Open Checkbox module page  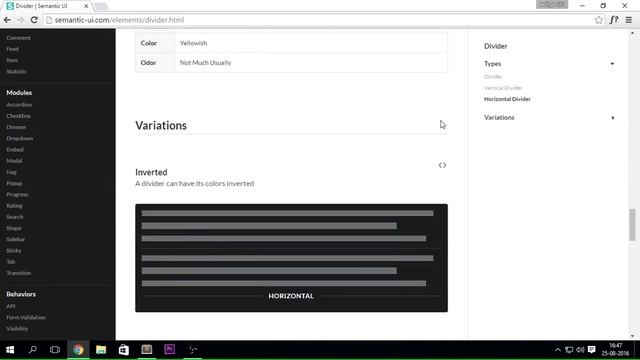18,116
